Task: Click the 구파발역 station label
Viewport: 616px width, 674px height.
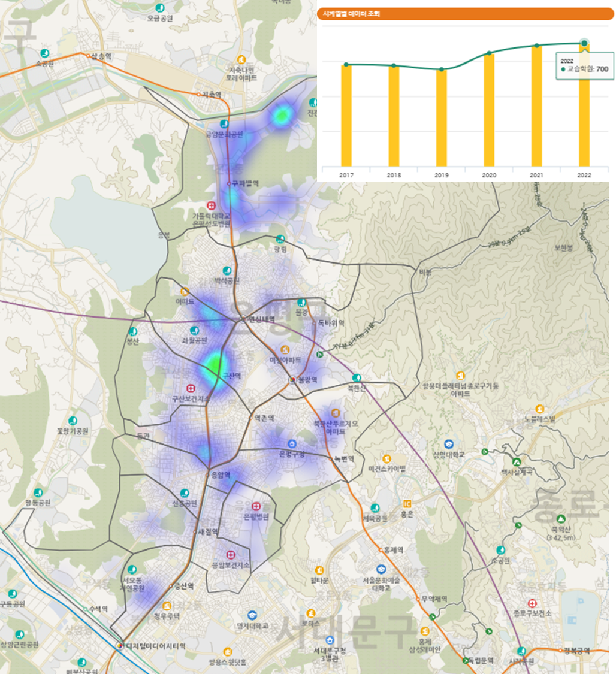Action: [246, 183]
